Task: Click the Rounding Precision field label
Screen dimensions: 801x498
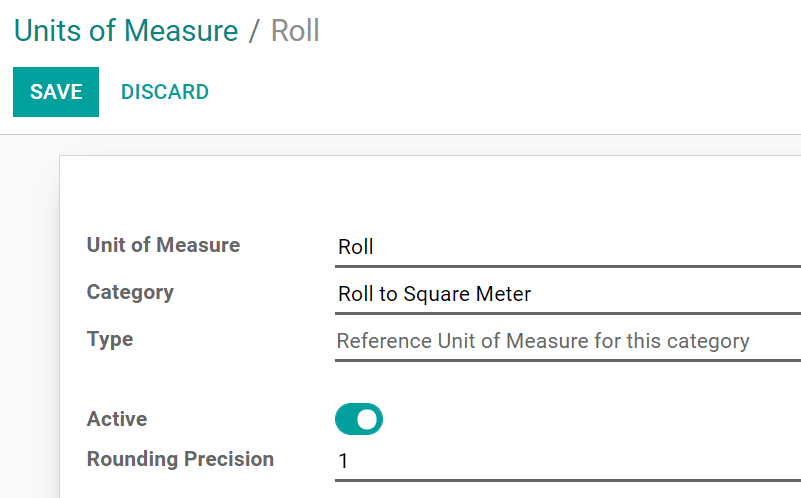Action: pos(180,459)
